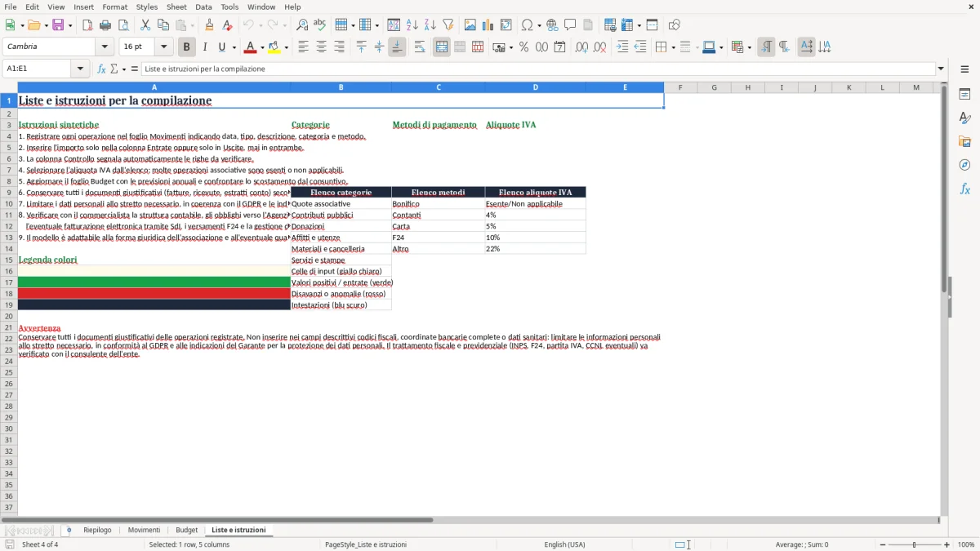Open the Styles menu
Image resolution: width=980 pixels, height=551 pixels.
pyautogui.click(x=147, y=7)
